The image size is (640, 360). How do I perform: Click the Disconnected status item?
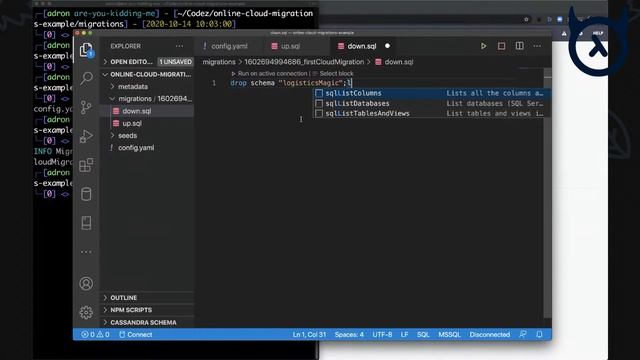489,334
